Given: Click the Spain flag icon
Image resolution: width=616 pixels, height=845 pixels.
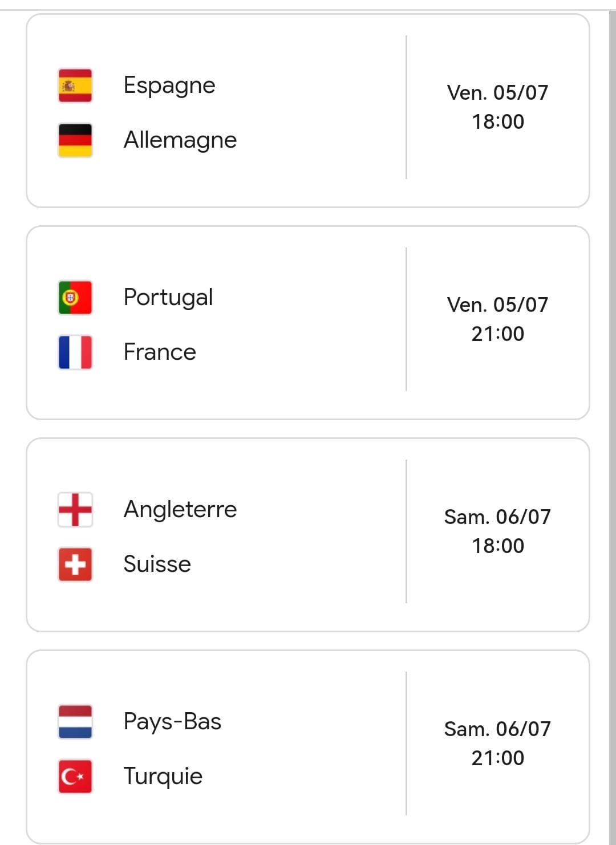Looking at the screenshot, I should [x=75, y=86].
